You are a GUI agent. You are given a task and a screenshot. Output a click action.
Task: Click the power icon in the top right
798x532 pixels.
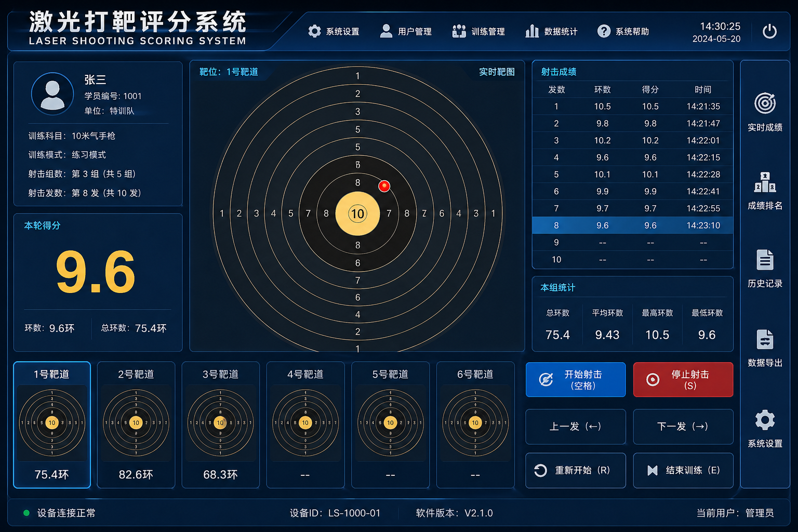[x=770, y=31]
